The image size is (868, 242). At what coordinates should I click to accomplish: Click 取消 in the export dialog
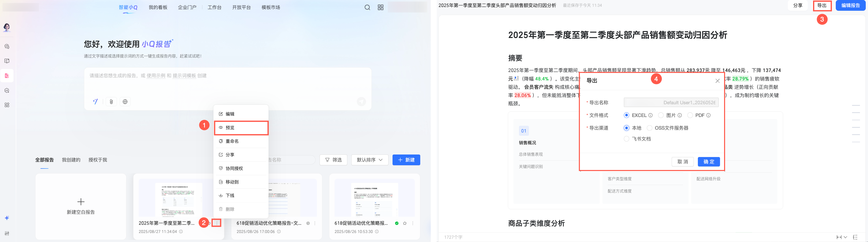tap(682, 162)
